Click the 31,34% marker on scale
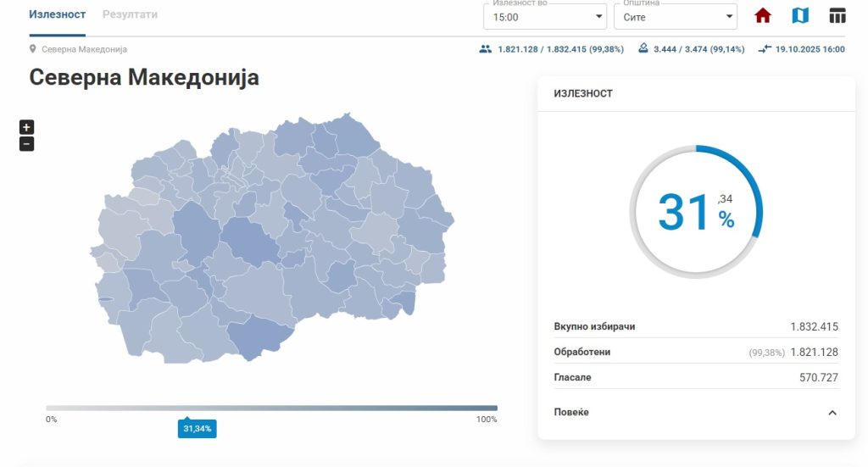Screen dimensions: 868x467 [197, 429]
